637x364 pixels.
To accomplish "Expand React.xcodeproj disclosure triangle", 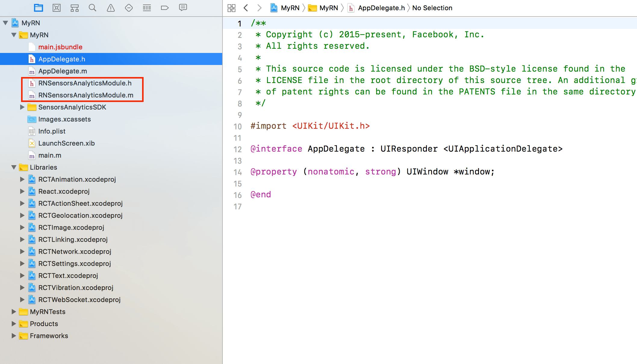I will click(22, 191).
